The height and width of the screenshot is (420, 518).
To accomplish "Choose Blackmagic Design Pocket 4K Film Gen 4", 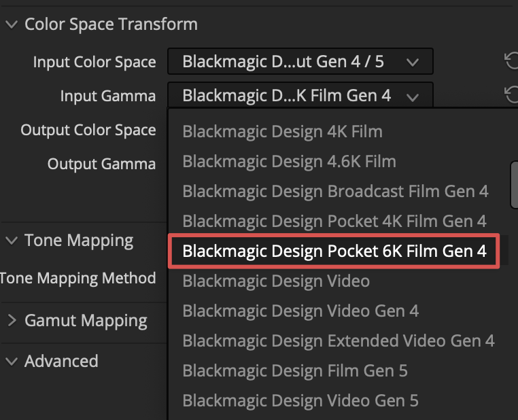I will point(334,221).
